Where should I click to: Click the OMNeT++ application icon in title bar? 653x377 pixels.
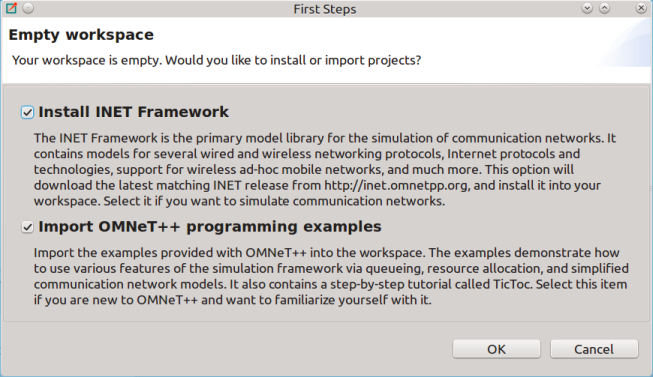(11, 8)
